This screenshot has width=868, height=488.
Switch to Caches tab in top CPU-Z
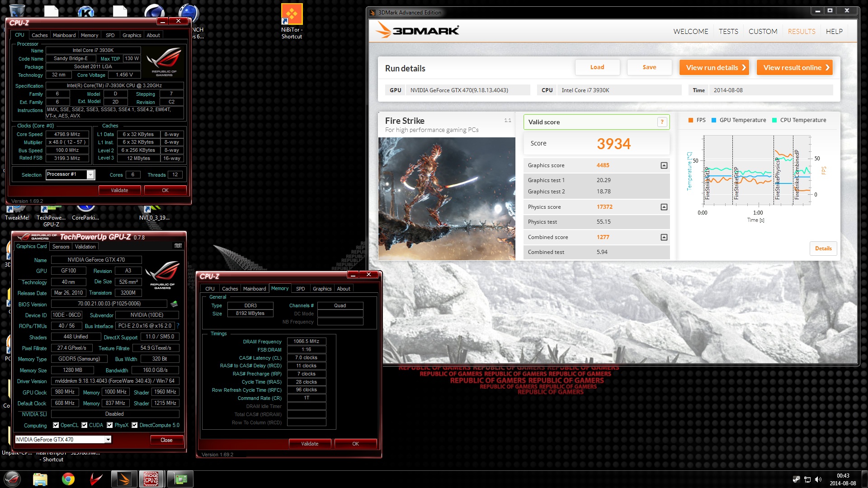click(39, 35)
